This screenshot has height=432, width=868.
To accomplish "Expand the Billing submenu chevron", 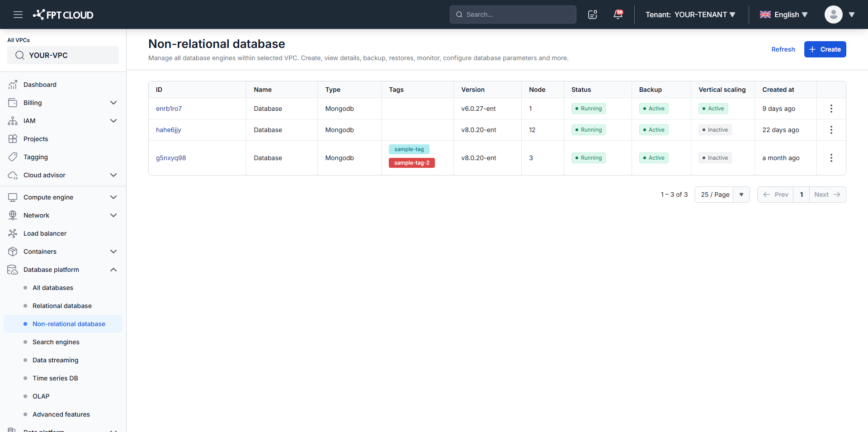I will [113, 103].
